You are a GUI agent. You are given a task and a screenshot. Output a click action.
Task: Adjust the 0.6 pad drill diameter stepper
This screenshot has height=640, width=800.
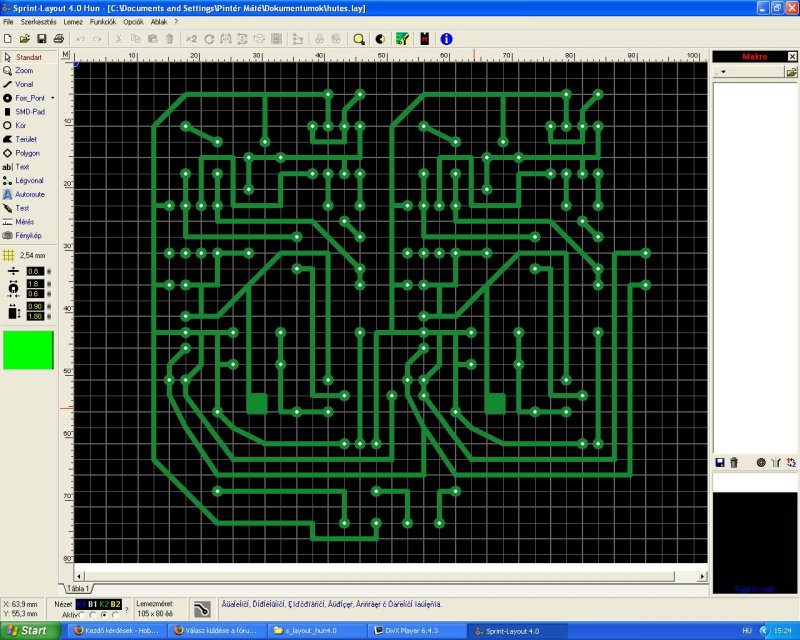49,293
